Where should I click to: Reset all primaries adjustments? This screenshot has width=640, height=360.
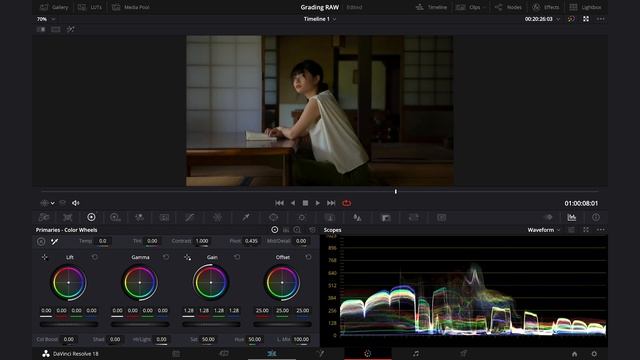[312, 230]
